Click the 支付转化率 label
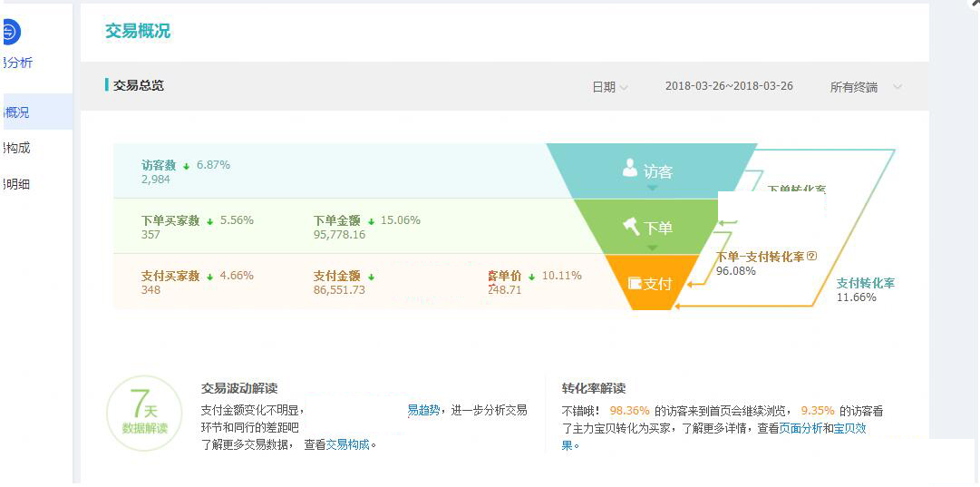980x487 pixels. (x=866, y=283)
